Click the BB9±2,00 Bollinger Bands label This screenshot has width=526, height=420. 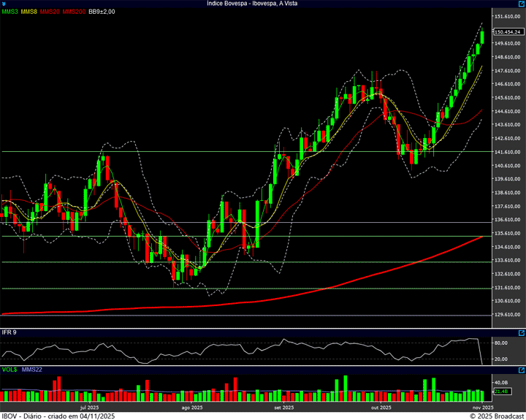[102, 12]
